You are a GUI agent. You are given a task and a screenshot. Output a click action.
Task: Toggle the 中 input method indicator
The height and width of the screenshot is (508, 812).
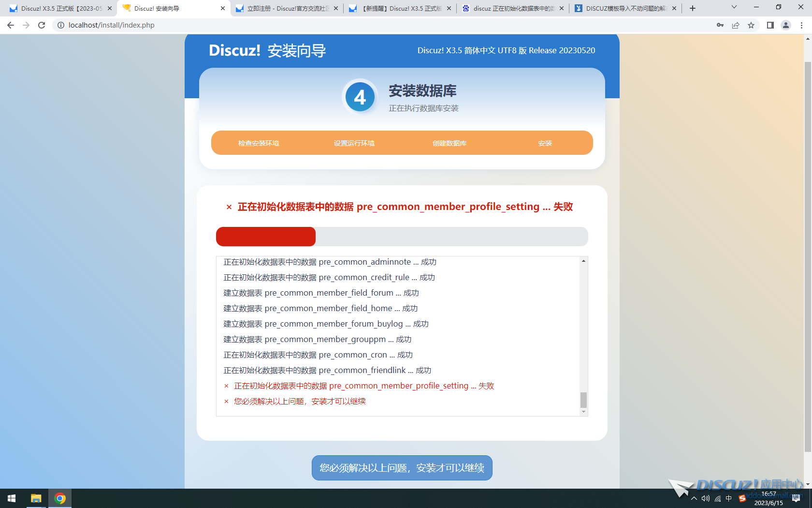729,498
